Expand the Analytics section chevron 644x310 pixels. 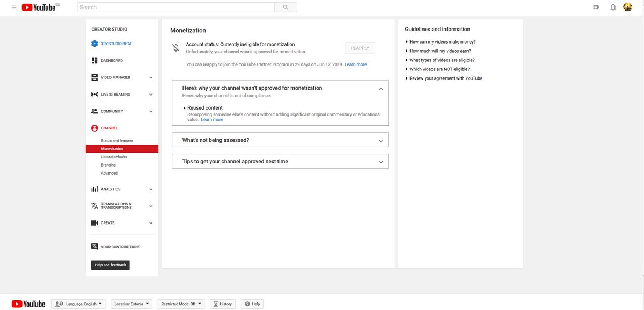[x=151, y=189]
